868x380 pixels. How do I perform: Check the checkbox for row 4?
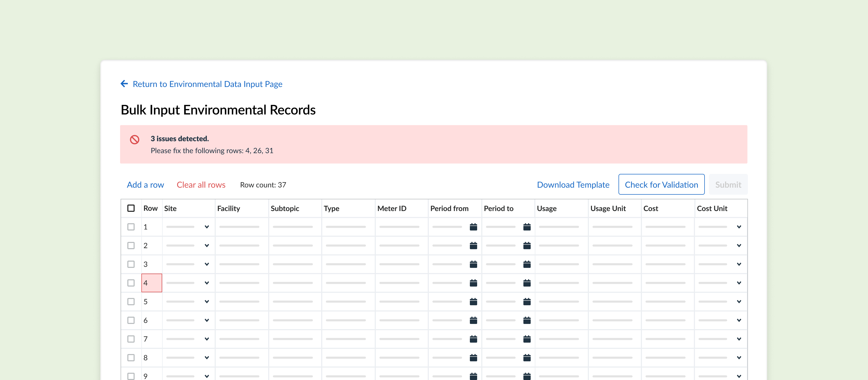tap(131, 283)
